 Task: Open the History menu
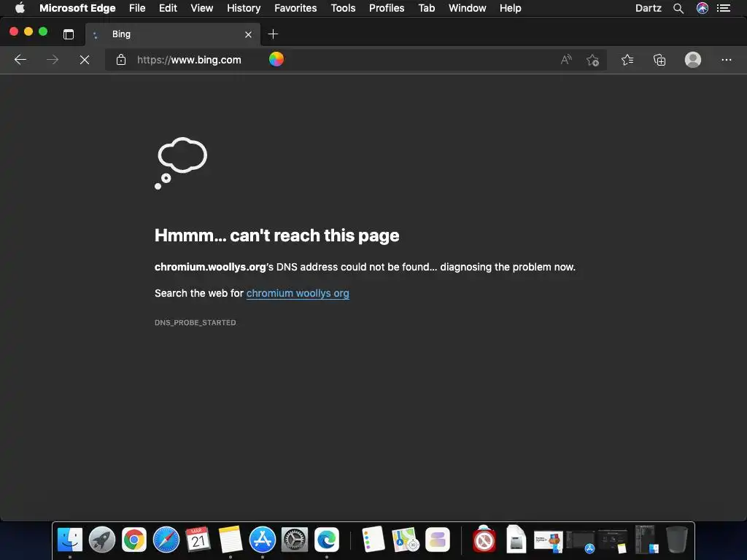[244, 8]
